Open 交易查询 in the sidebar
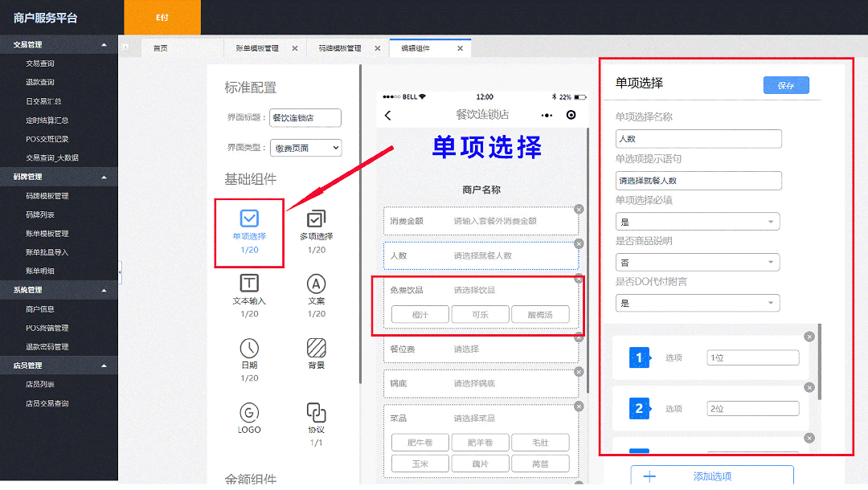The image size is (868, 490). point(40,63)
